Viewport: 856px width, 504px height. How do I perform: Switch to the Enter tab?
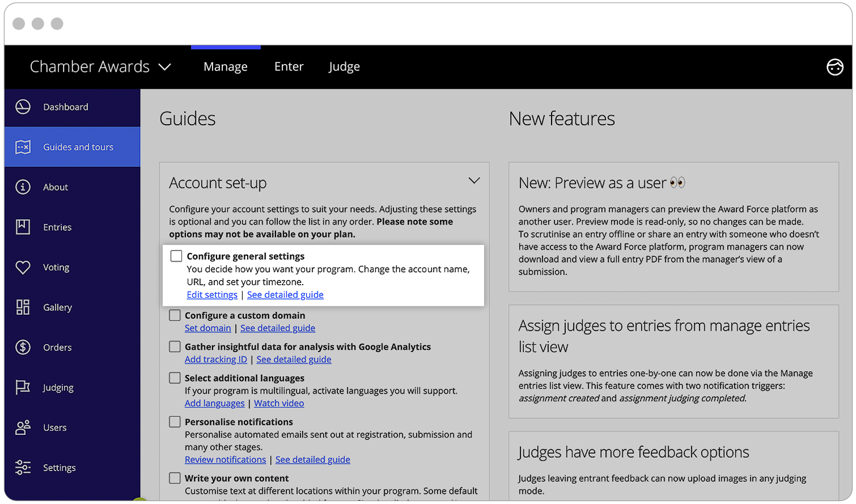click(x=289, y=66)
